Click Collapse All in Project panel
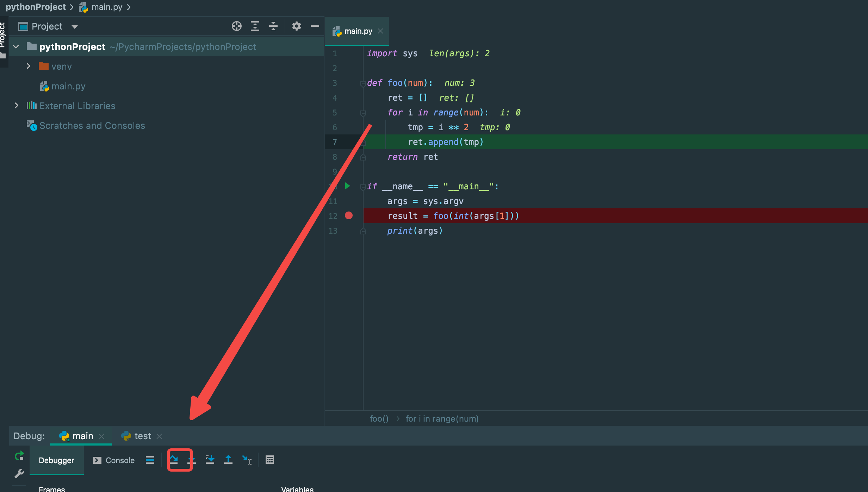This screenshot has height=492, width=868. tap(273, 26)
